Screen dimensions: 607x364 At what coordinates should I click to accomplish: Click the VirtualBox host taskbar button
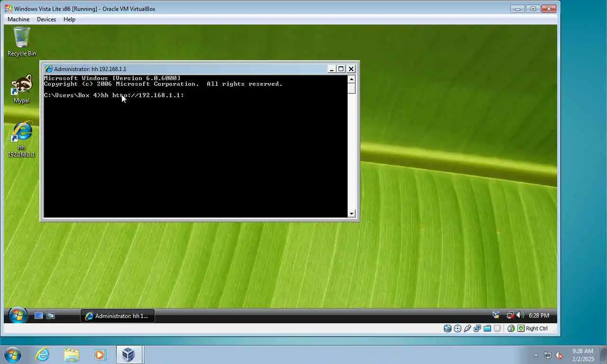pyautogui.click(x=129, y=355)
